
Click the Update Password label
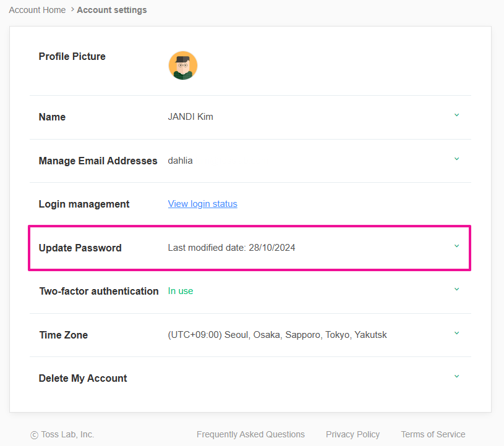(80, 248)
